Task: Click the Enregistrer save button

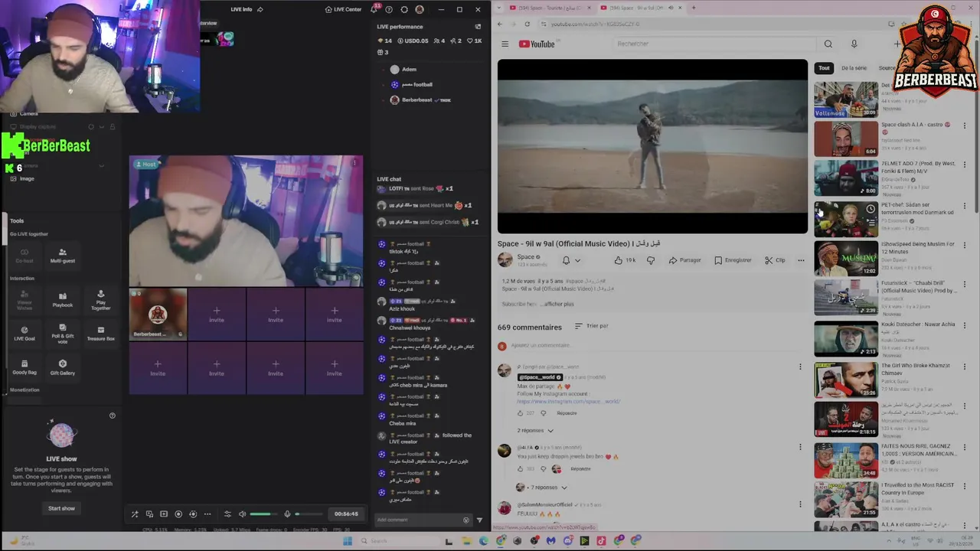Action: 733,260
